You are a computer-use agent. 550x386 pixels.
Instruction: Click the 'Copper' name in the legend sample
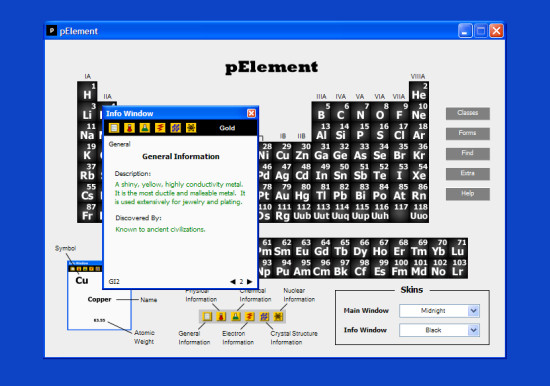[99, 299]
